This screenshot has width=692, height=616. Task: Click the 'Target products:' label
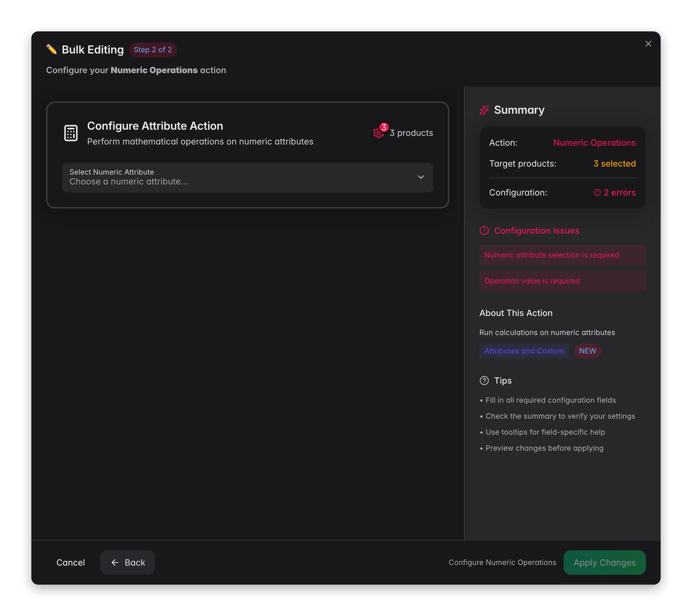523,164
